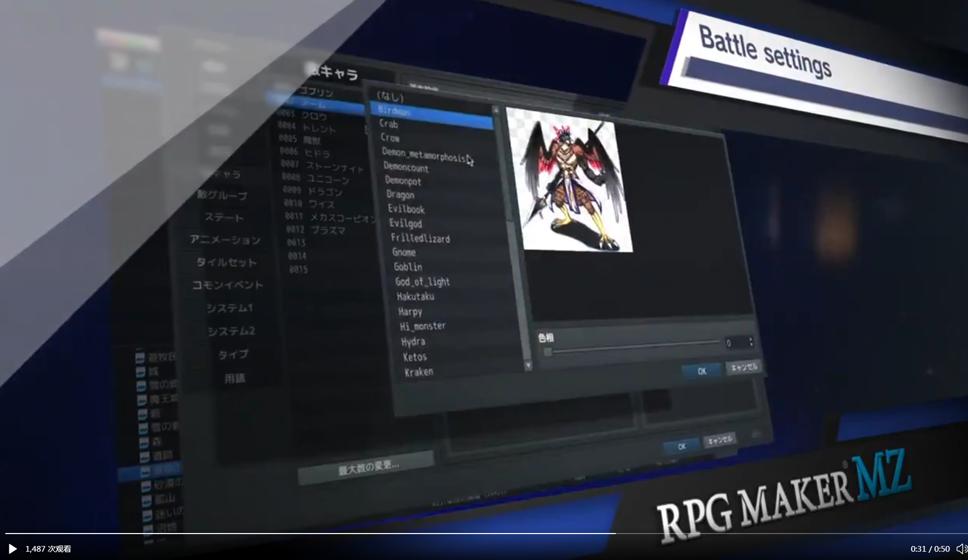This screenshot has width=968, height=560.
Task: Open the アニメーション database tab
Action: pos(225,240)
